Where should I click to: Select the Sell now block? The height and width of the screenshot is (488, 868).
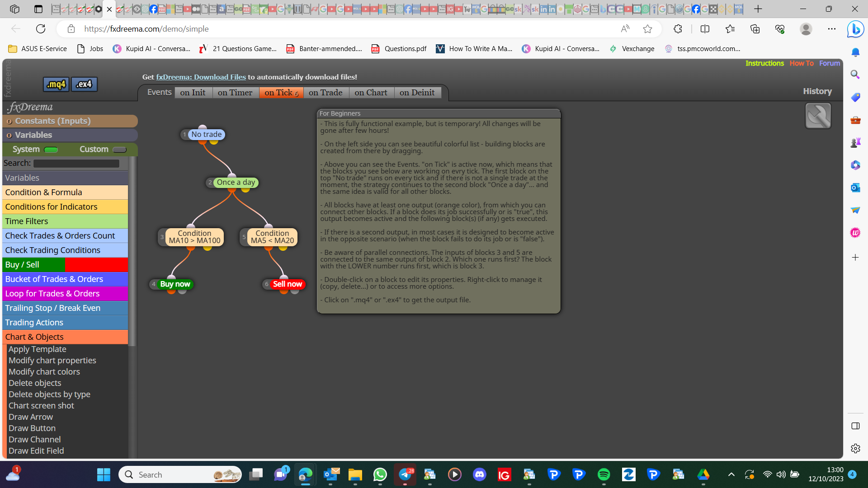288,284
